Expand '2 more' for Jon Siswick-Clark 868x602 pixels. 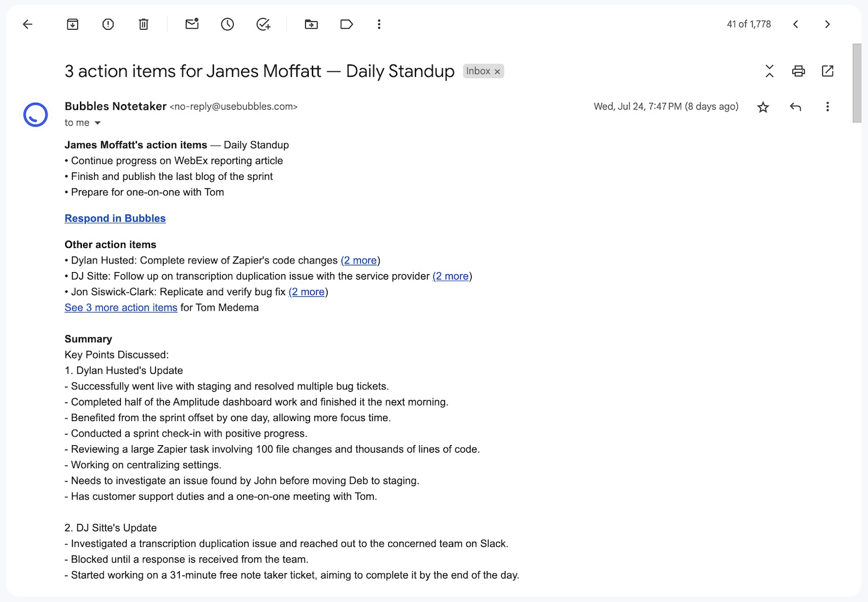click(307, 292)
